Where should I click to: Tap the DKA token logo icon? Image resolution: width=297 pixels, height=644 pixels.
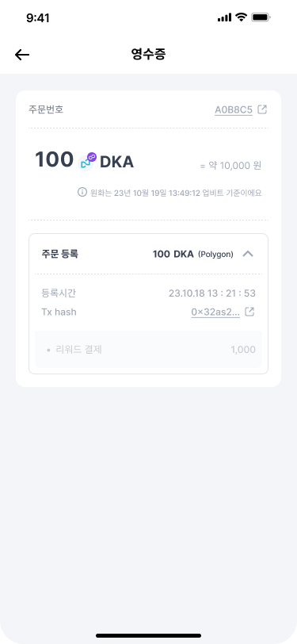coord(87,160)
